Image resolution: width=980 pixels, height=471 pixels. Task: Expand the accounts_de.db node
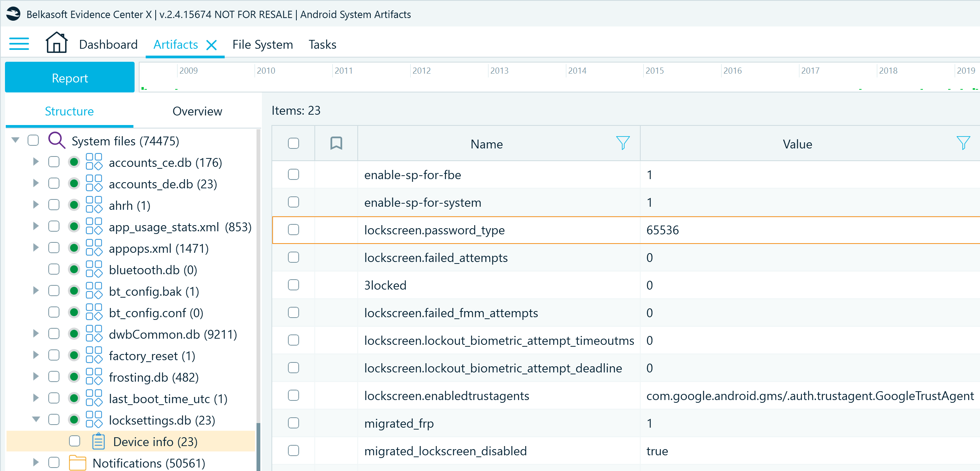point(36,183)
